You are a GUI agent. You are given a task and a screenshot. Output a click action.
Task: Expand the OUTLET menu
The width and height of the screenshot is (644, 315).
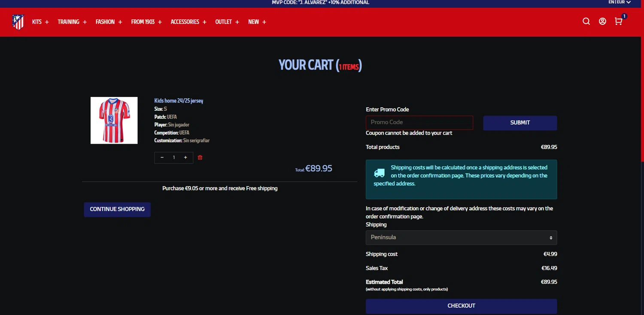(227, 22)
